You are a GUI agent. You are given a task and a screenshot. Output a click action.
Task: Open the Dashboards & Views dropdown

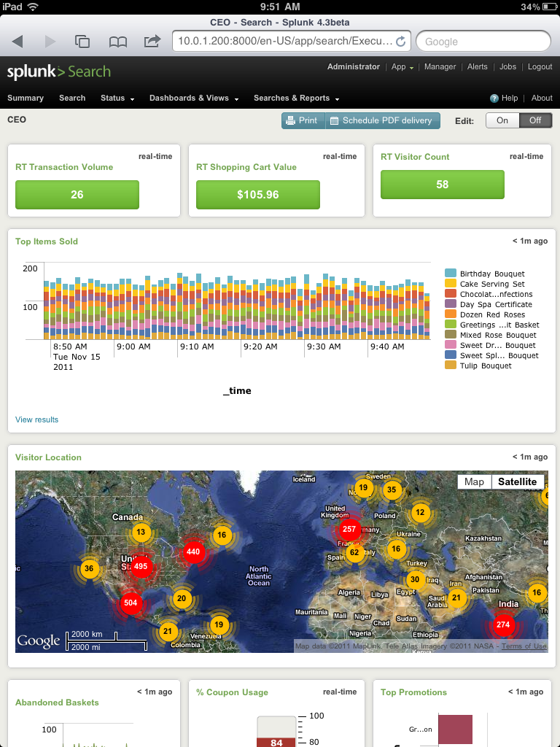(x=194, y=98)
